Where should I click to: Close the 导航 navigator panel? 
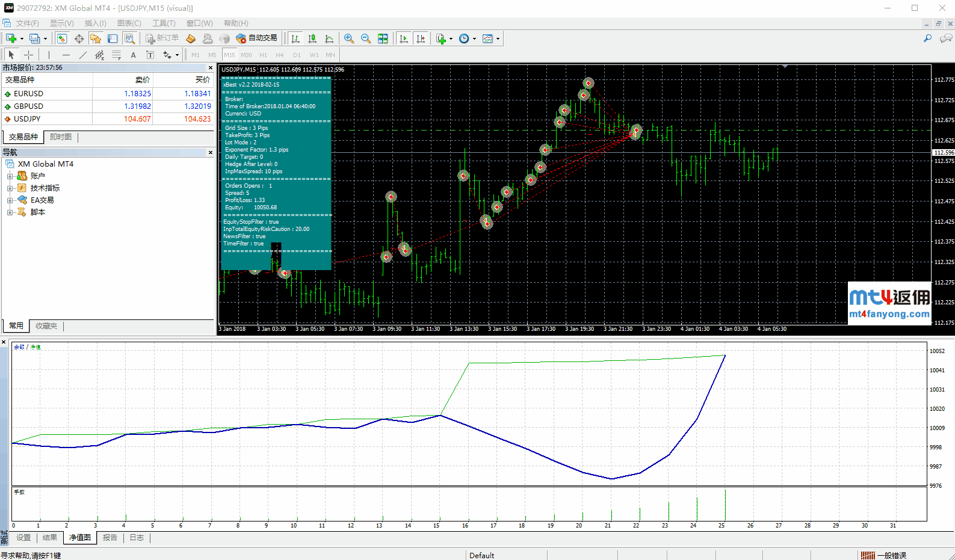pyautogui.click(x=211, y=153)
